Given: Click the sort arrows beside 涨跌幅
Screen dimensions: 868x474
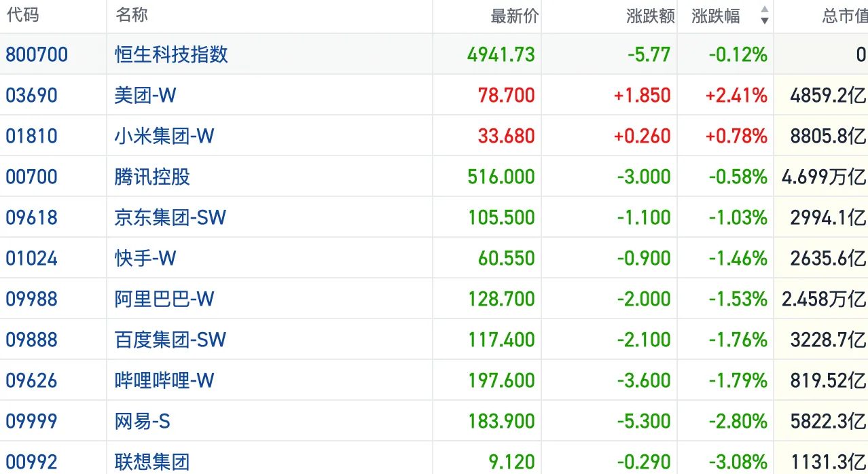Looking at the screenshot, I should [764, 15].
